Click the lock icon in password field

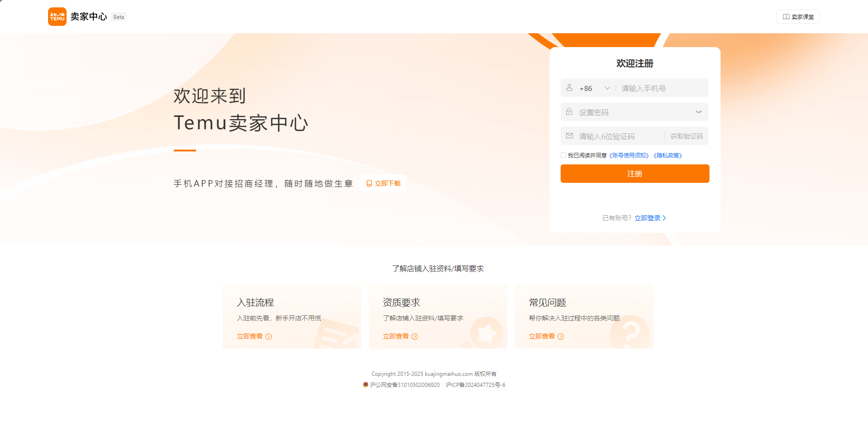(x=569, y=112)
